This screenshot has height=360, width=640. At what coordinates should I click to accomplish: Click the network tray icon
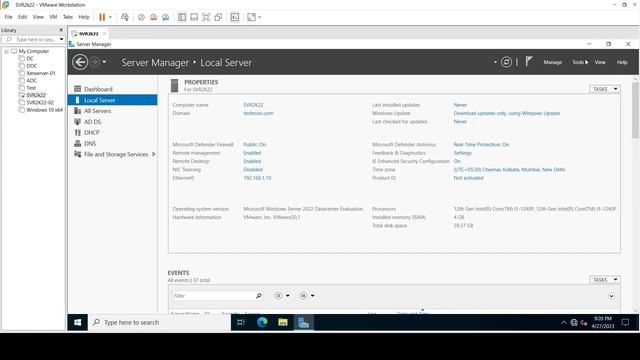coord(574,322)
